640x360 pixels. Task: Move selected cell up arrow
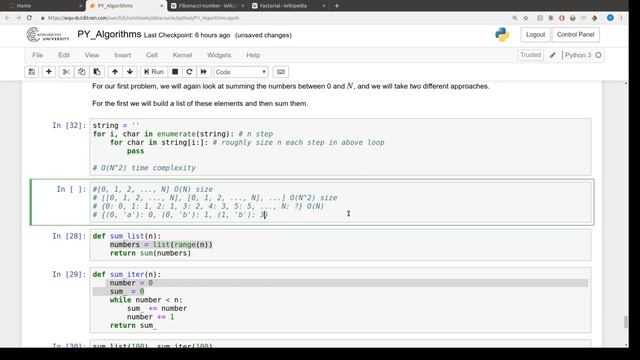[115, 72]
